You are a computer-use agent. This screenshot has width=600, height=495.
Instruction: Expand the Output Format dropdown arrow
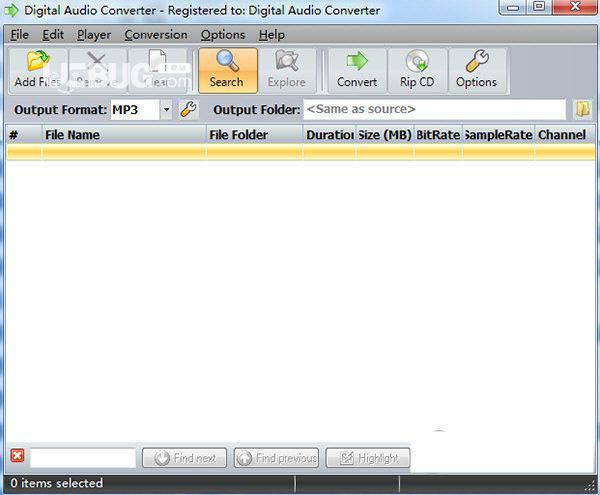[x=166, y=110]
